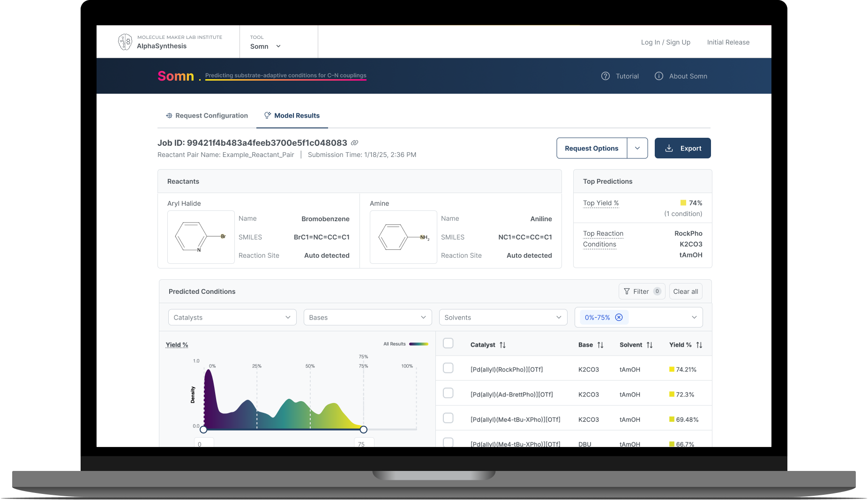Image resolution: width=868 pixels, height=500 pixels.
Task: Click the Somn subtitle tagline link
Action: [x=286, y=75]
